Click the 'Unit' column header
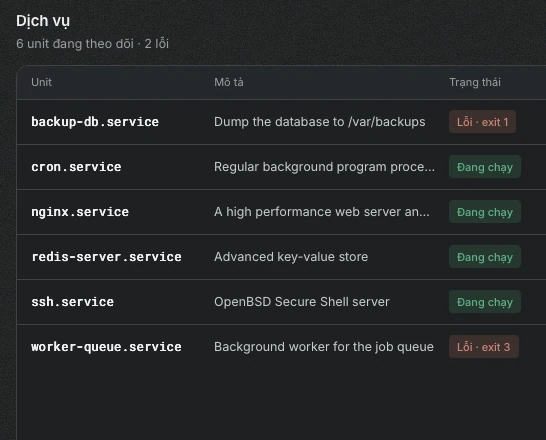 pos(41,82)
